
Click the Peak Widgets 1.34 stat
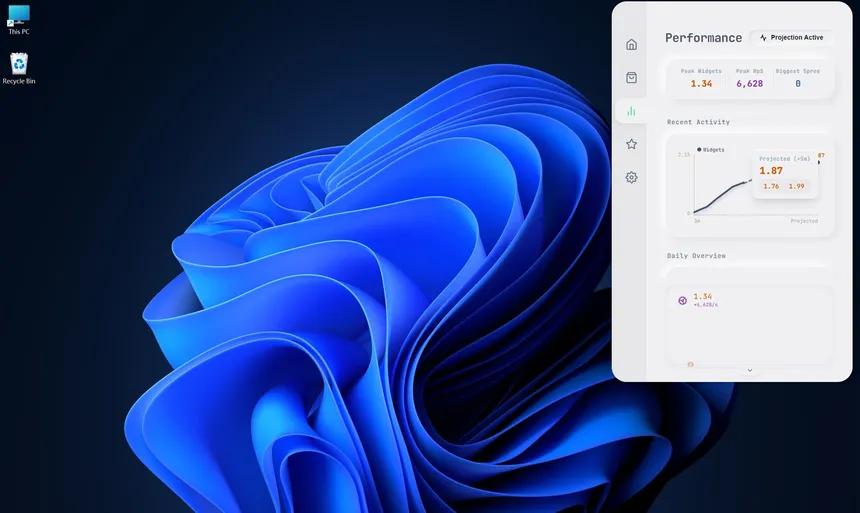pyautogui.click(x=701, y=84)
